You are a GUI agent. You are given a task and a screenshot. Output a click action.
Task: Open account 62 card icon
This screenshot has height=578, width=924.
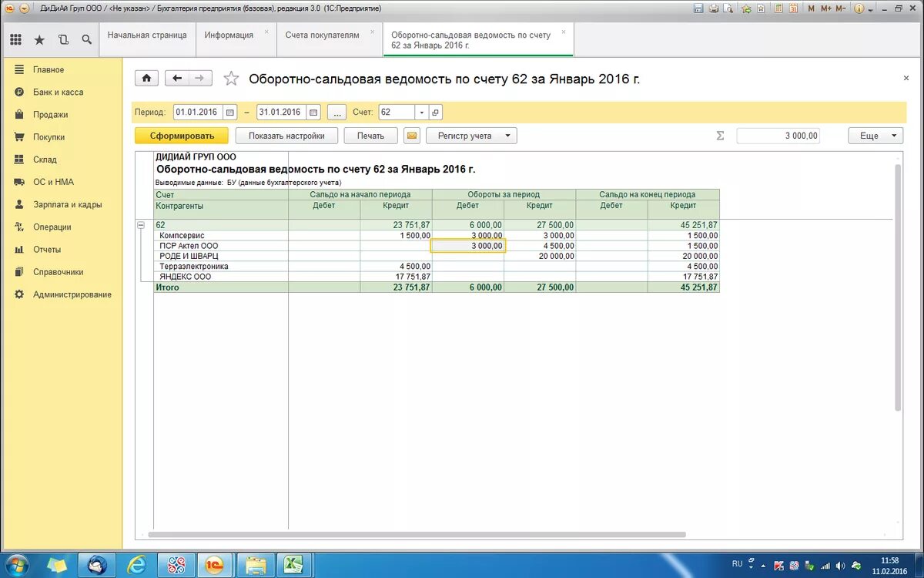coord(435,113)
